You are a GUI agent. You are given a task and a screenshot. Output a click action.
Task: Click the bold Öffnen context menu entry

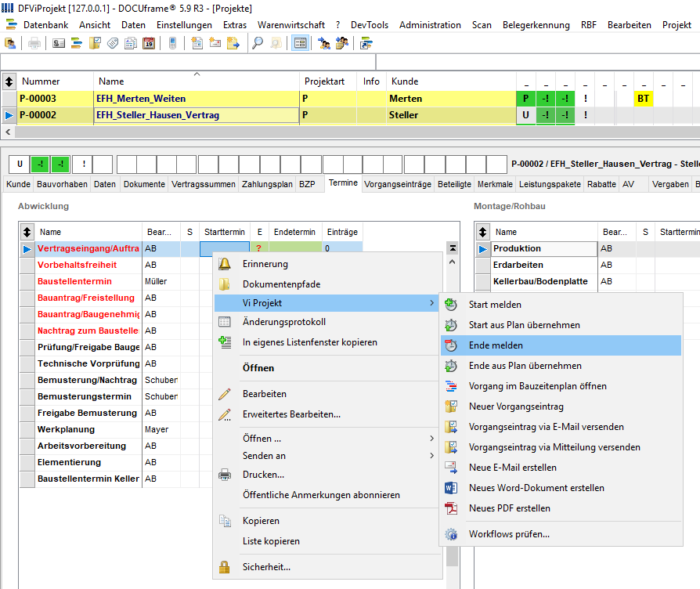[x=327, y=368]
